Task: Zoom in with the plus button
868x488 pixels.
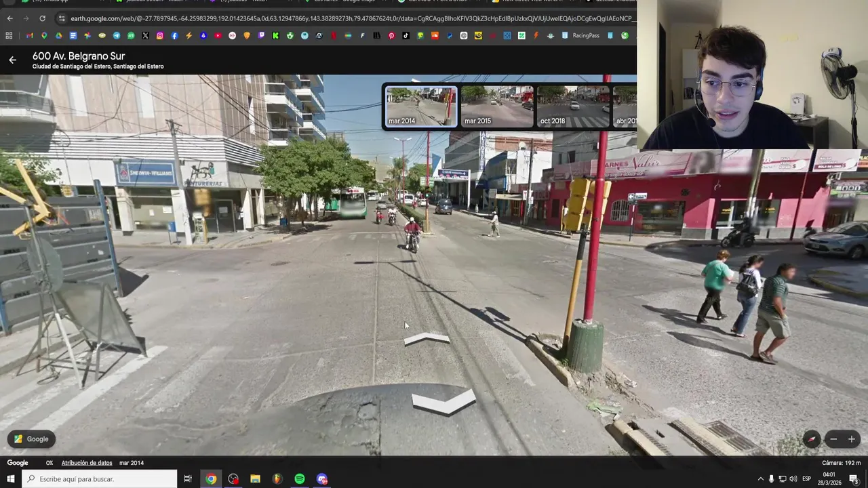Action: 852,439
